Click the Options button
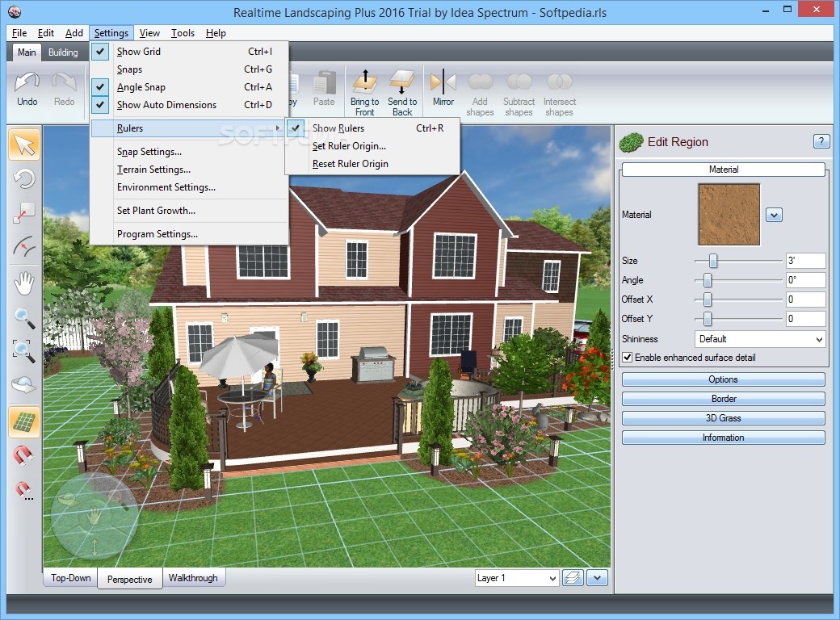 point(723,379)
